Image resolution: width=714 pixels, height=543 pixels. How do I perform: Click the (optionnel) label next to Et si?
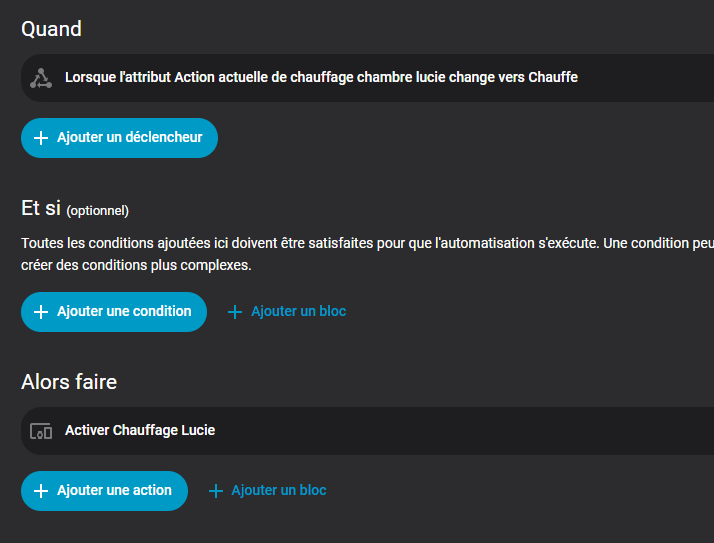98,210
